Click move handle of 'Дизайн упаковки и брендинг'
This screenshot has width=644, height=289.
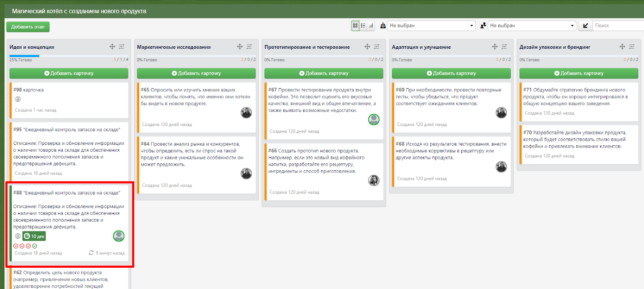(622, 47)
